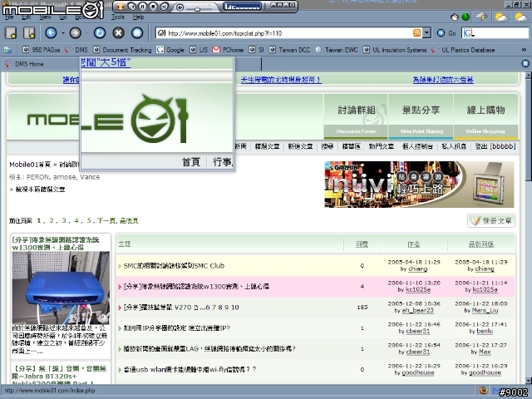Open the UL Insulation Systems bookmark
Viewport: 532px width, 399px height.
click(x=395, y=50)
